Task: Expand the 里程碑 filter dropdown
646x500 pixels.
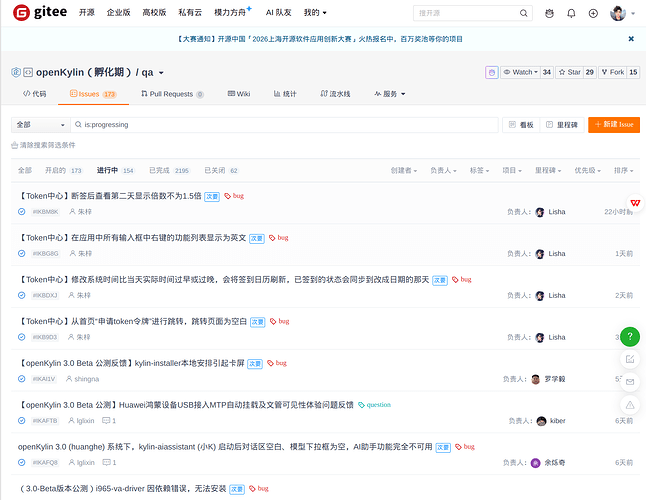Action: [548, 171]
